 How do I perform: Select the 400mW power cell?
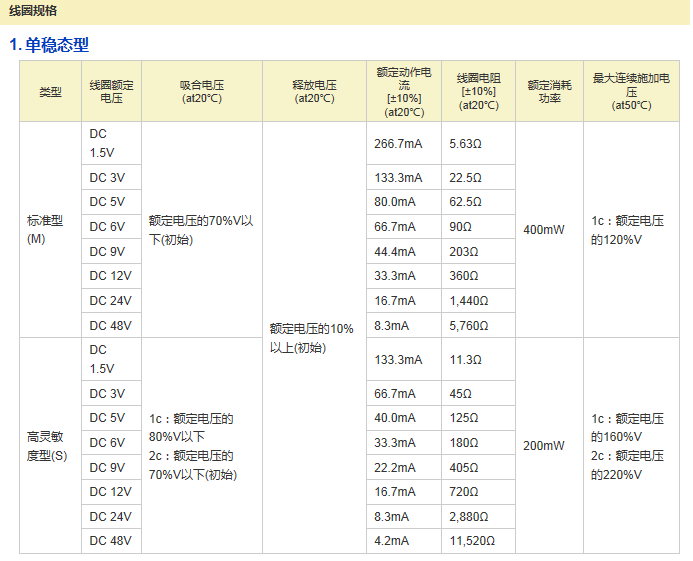tap(544, 230)
